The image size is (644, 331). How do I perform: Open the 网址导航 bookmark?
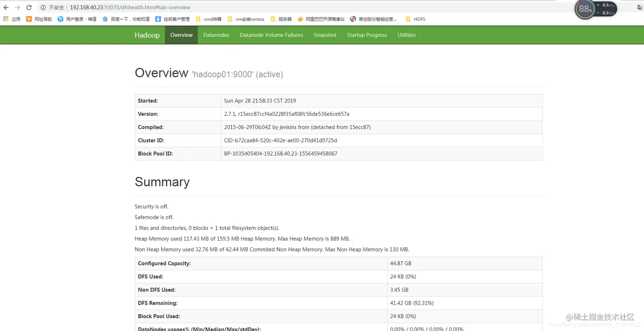click(x=39, y=19)
